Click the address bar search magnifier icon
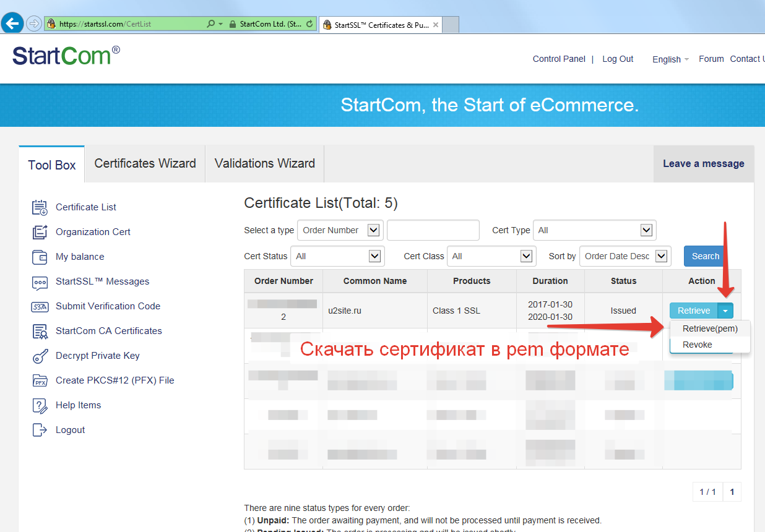The image size is (765, 532). click(x=211, y=24)
